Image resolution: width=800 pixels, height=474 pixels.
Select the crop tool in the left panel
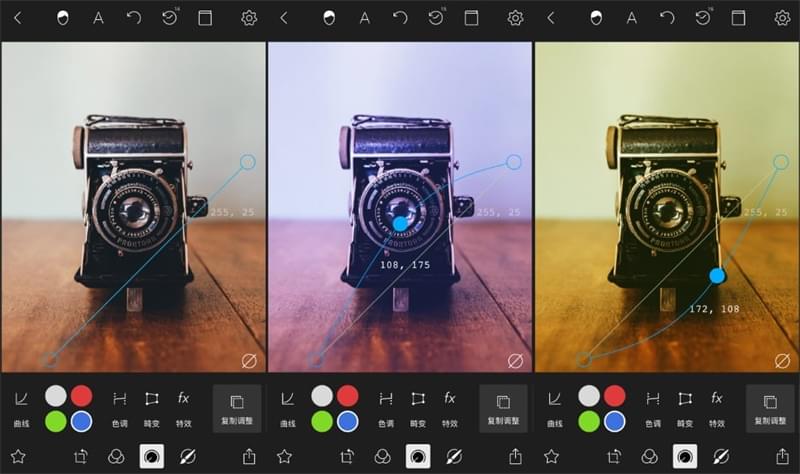click(x=82, y=456)
